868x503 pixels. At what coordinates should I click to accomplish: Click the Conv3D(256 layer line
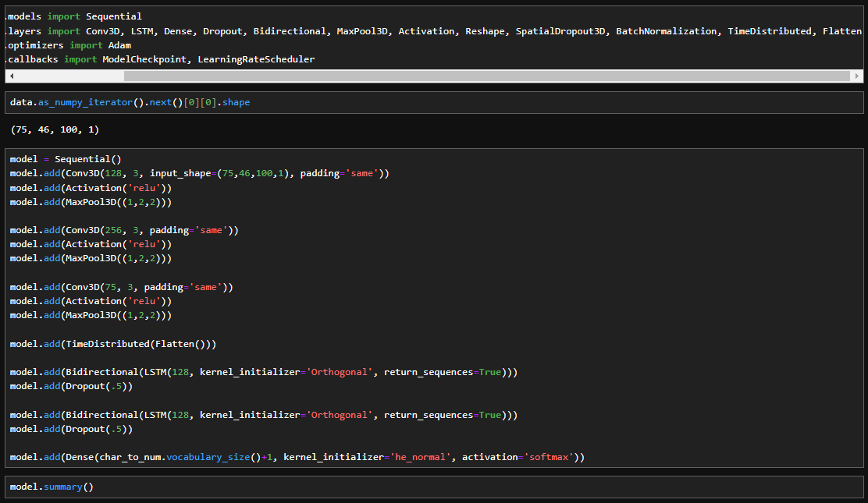point(123,230)
